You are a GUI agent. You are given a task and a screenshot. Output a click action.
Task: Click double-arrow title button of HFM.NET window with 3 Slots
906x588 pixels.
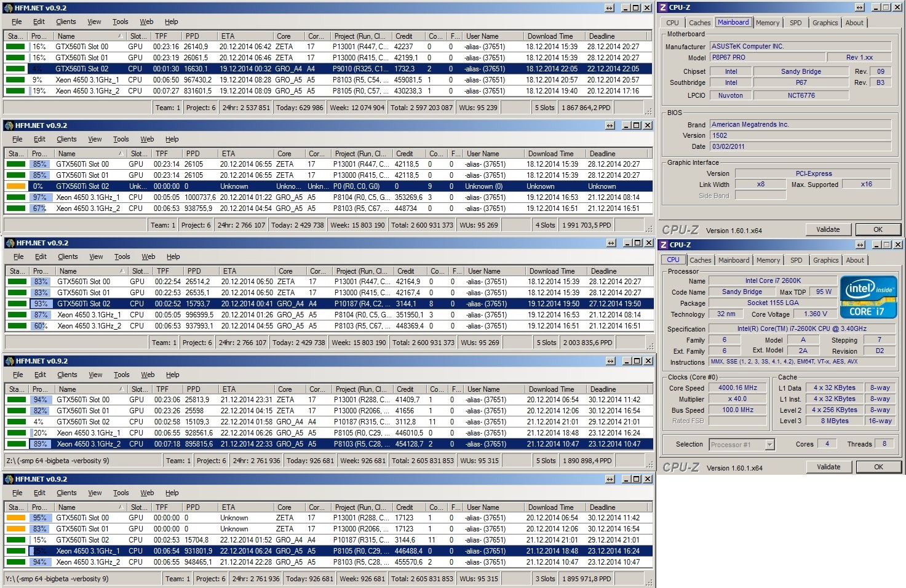pyautogui.click(x=609, y=479)
